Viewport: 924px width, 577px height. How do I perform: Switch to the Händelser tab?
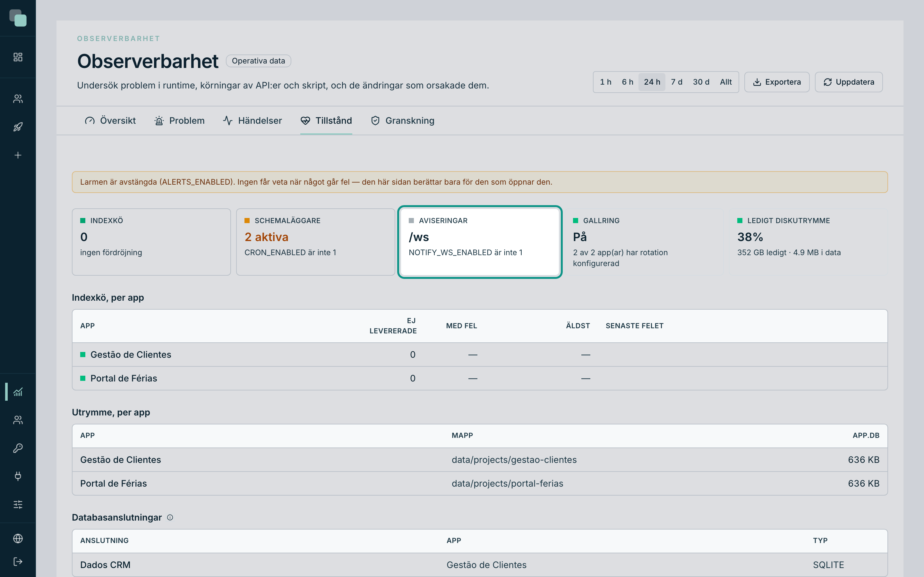(x=252, y=121)
